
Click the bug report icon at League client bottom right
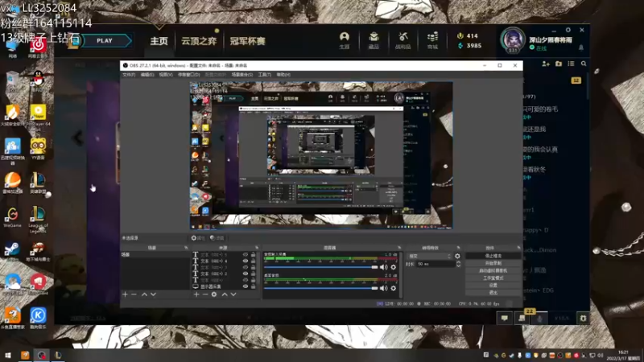(x=583, y=318)
